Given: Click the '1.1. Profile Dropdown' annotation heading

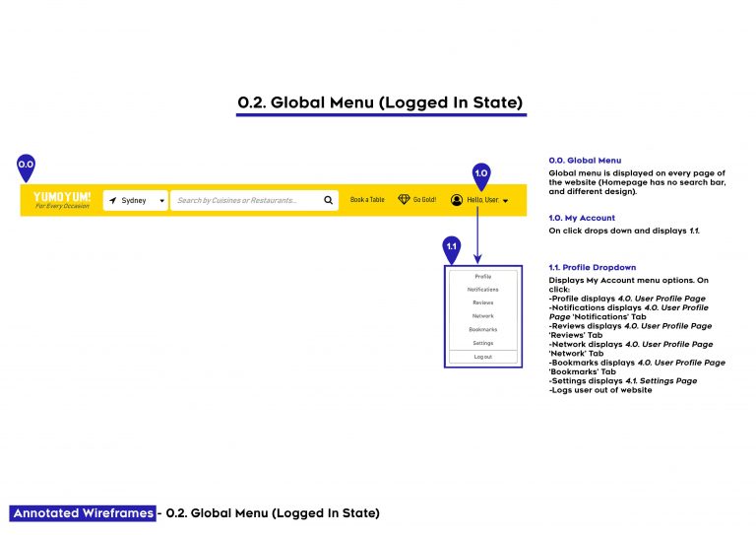Looking at the screenshot, I should click(592, 267).
